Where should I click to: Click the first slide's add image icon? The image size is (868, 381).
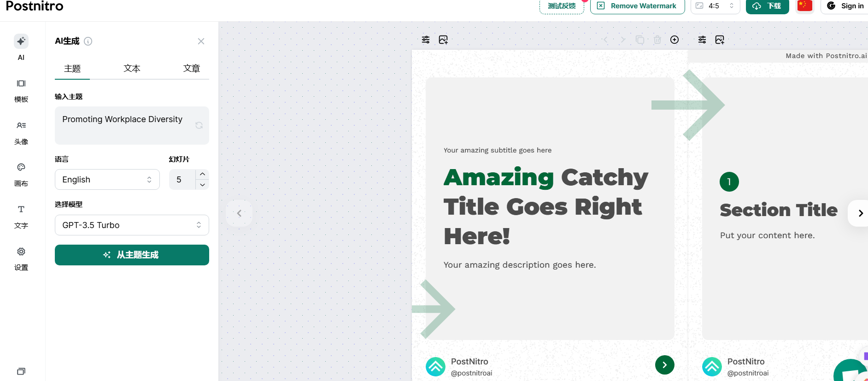443,40
